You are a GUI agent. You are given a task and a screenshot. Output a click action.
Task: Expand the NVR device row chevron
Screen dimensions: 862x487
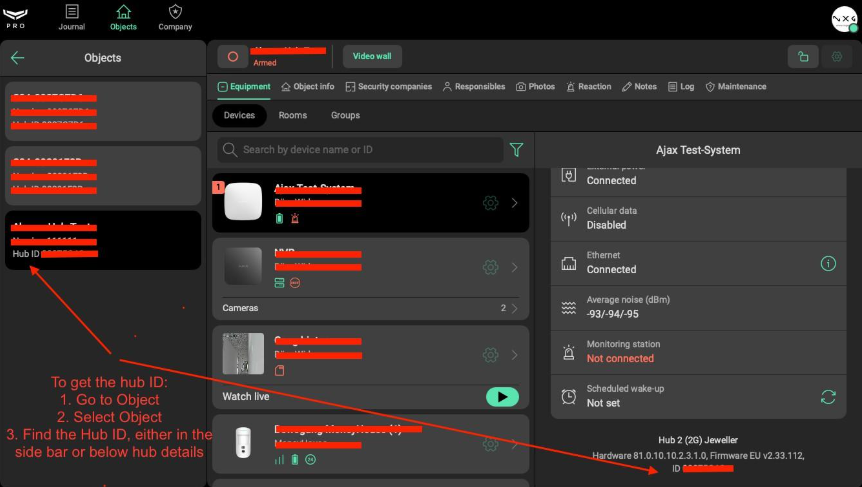click(515, 267)
